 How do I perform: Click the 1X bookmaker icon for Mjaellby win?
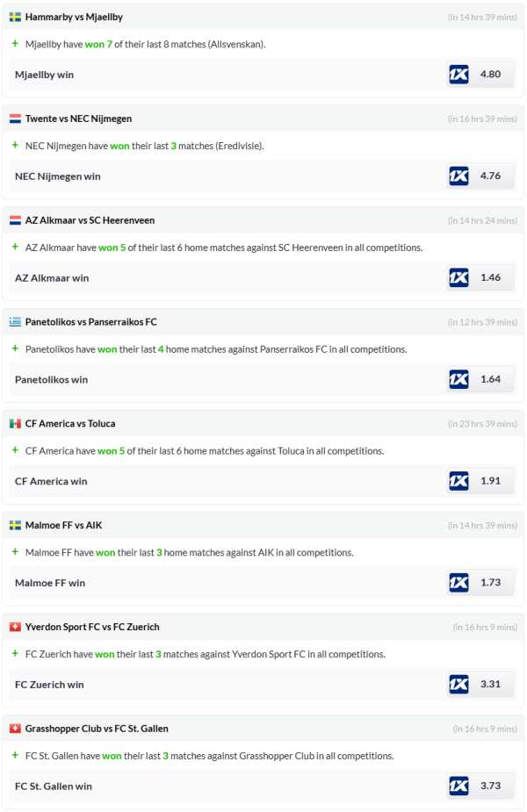458,75
